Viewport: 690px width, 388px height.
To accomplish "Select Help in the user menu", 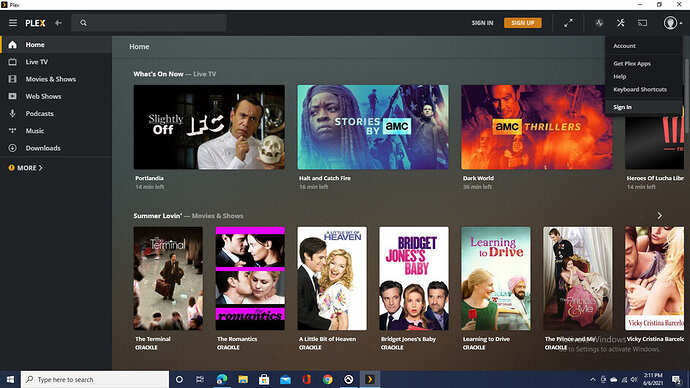I will coord(620,77).
